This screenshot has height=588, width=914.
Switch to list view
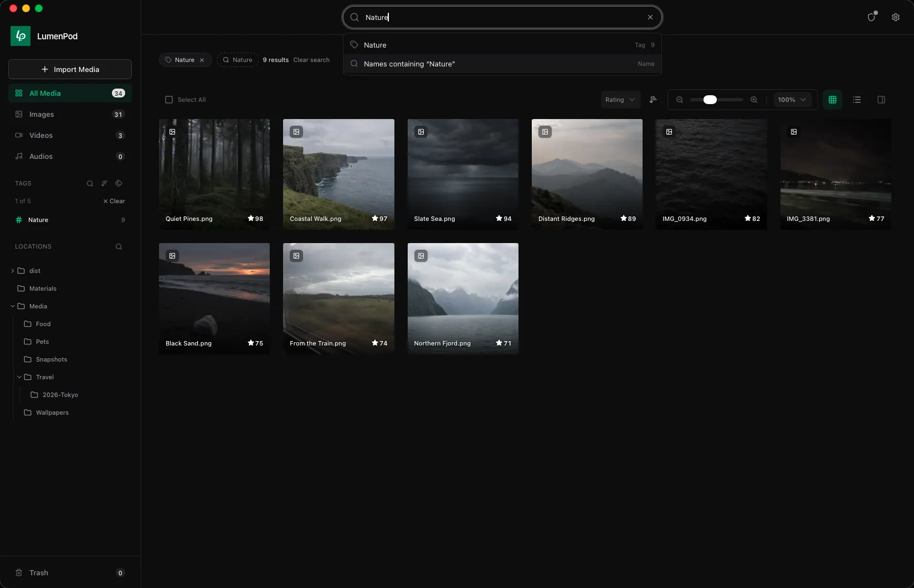pyautogui.click(x=857, y=100)
